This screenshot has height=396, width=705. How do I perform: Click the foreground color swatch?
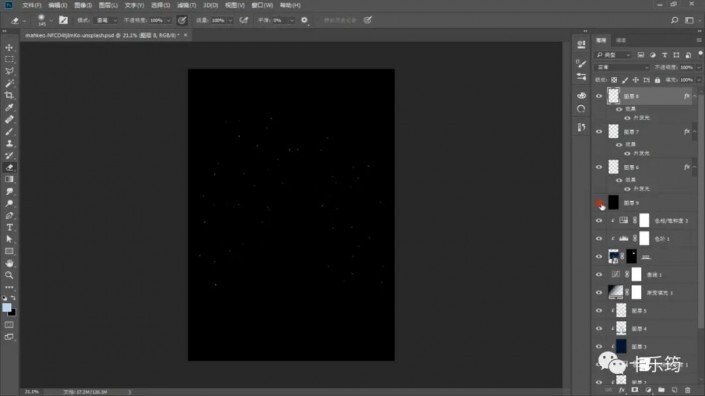6,307
